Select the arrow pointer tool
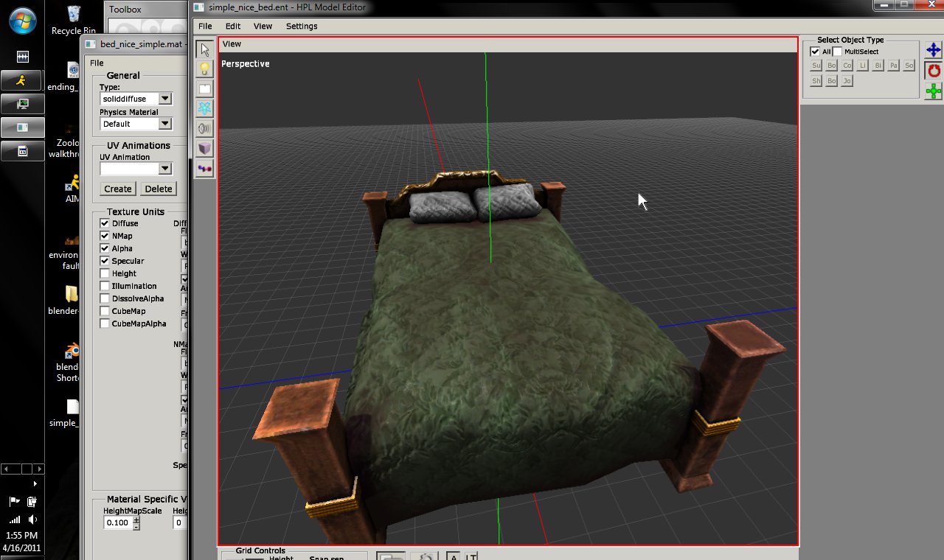Viewport: 944px width, 560px height. click(x=204, y=49)
